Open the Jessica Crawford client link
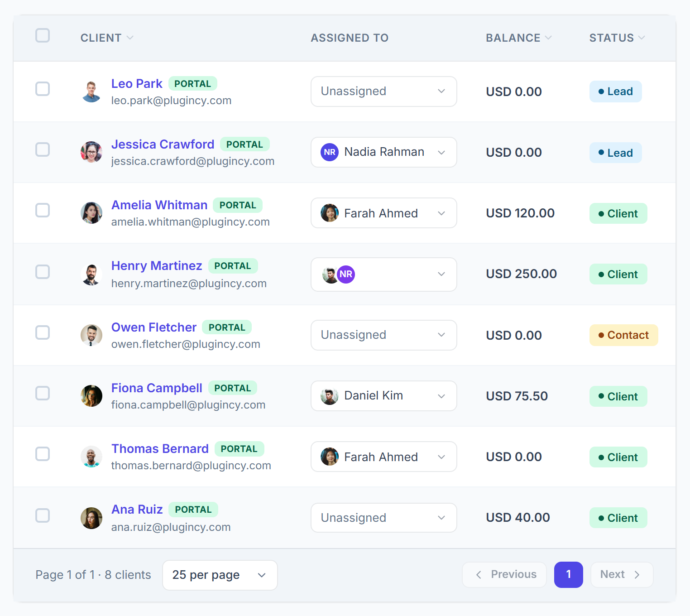The width and height of the screenshot is (690, 616). pos(163,144)
